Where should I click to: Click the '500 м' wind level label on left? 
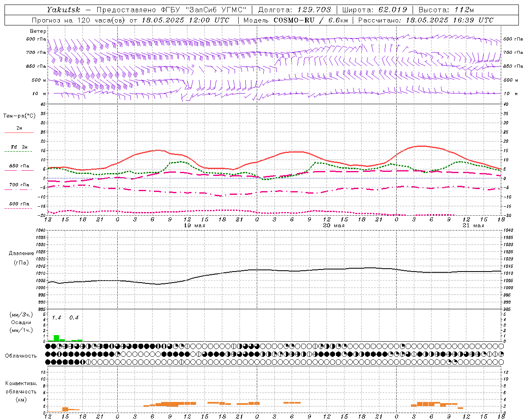[39, 80]
